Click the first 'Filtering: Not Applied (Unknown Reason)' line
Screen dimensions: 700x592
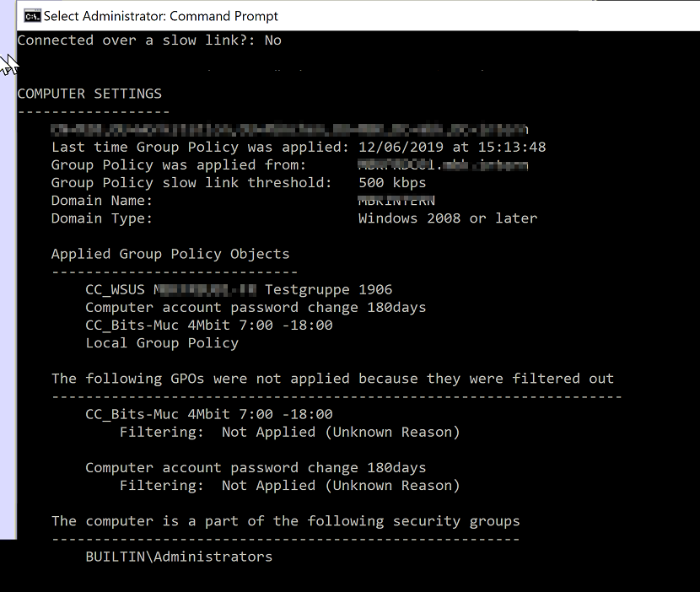click(x=289, y=432)
